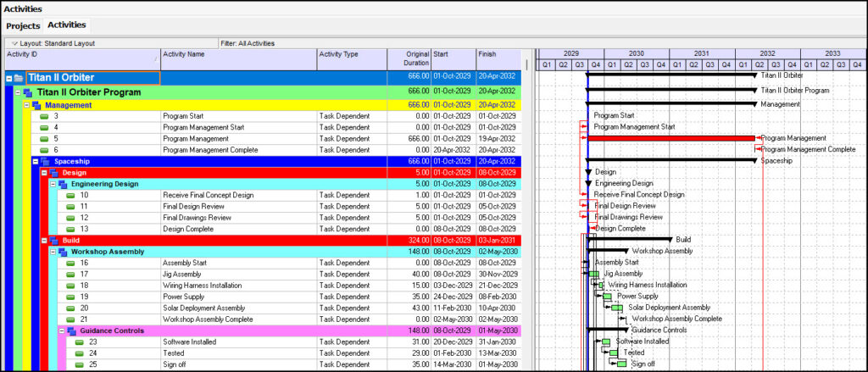
Task: Sort by the Finish column header
Action: (498, 59)
